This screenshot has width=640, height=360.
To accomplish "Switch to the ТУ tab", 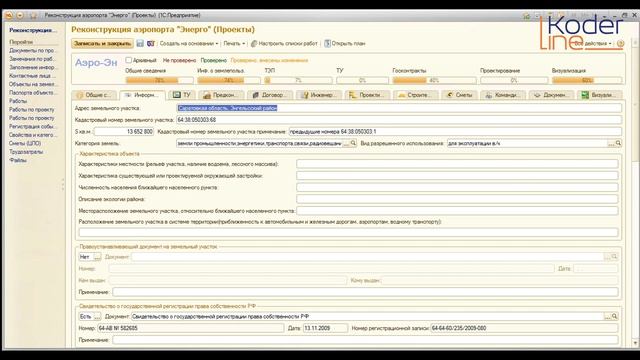I will pos(182,95).
